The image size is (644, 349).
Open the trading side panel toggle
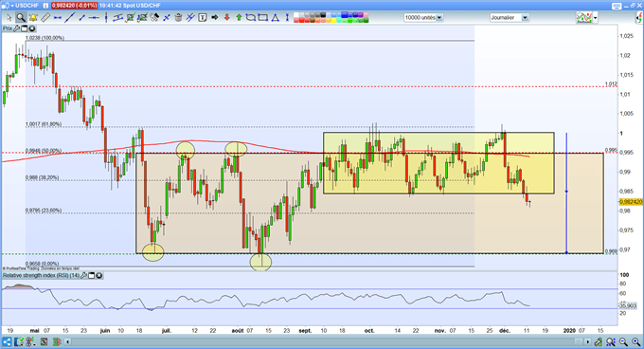click(x=639, y=18)
